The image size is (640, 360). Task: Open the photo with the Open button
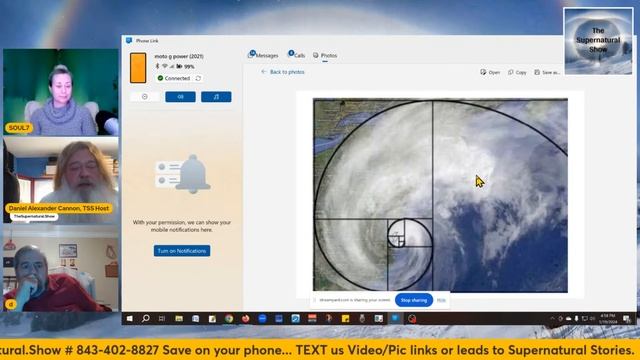point(490,72)
